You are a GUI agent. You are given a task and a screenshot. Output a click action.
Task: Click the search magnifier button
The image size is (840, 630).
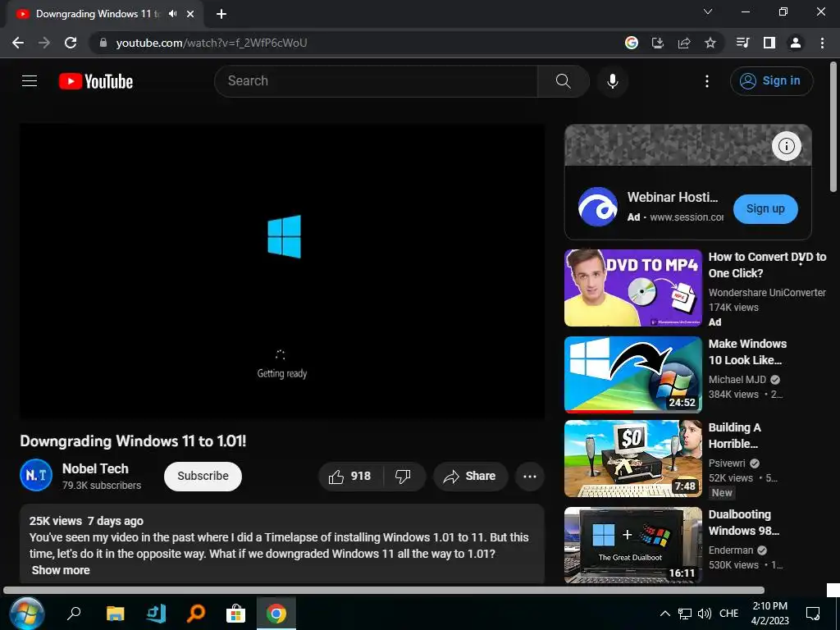point(563,81)
